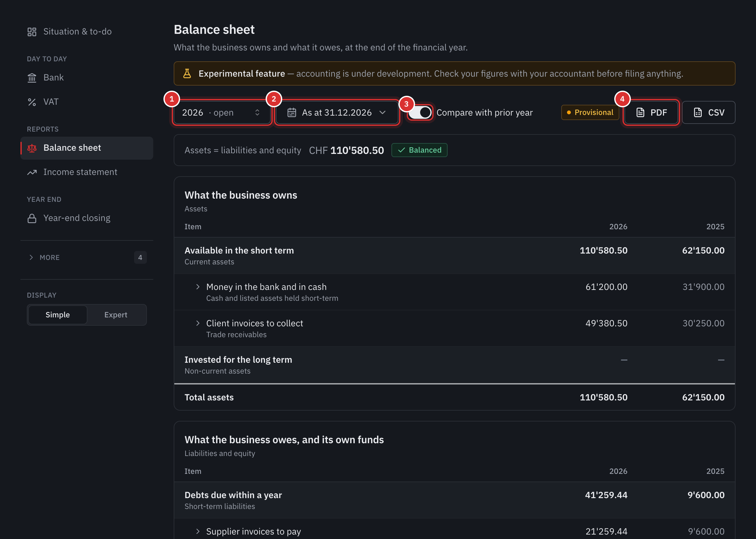Click the PDF document icon

pyautogui.click(x=640, y=112)
